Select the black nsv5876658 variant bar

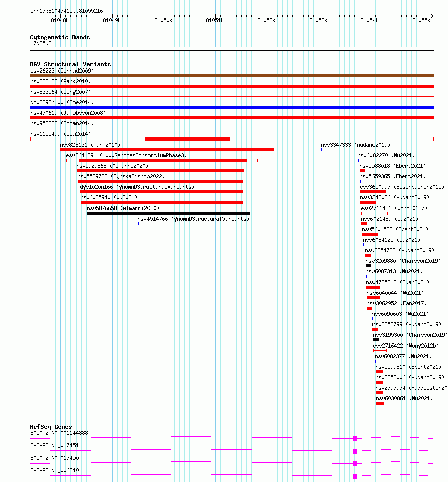[x=169, y=213]
